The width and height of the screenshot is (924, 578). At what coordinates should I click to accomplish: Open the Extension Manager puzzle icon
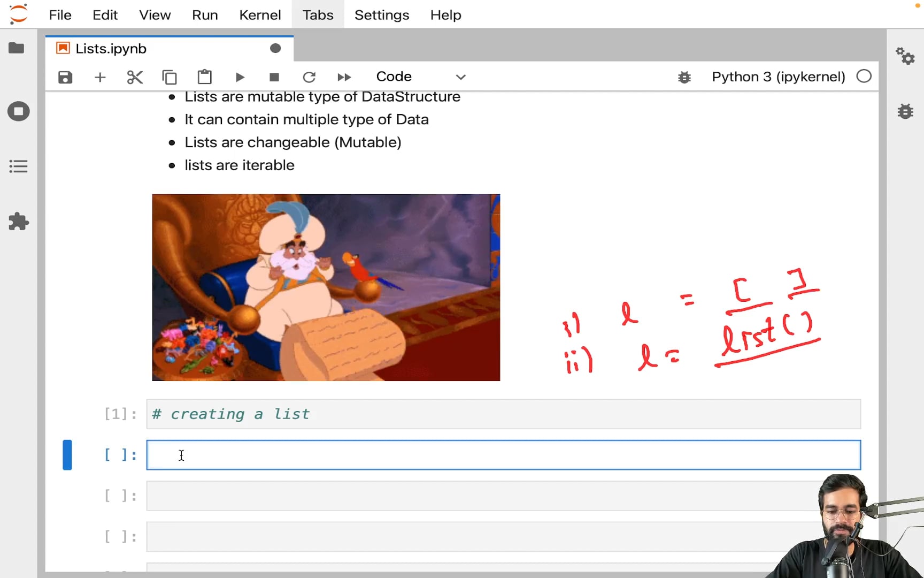click(x=18, y=222)
